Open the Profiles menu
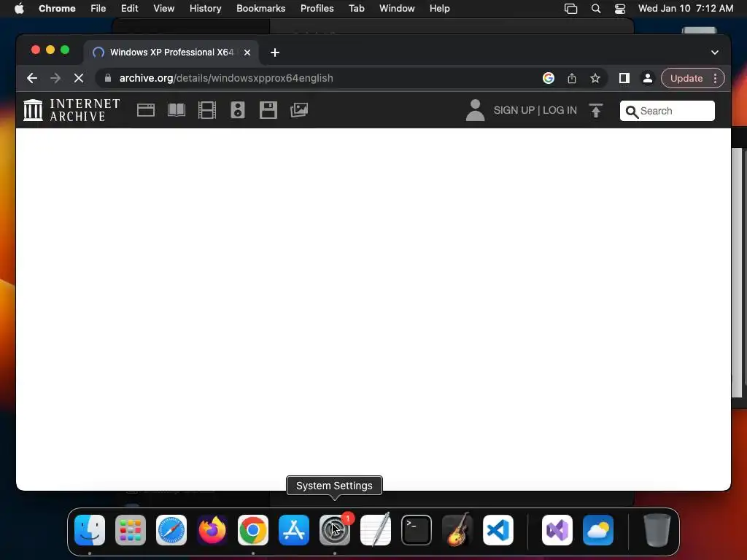747x560 pixels. pyautogui.click(x=317, y=9)
